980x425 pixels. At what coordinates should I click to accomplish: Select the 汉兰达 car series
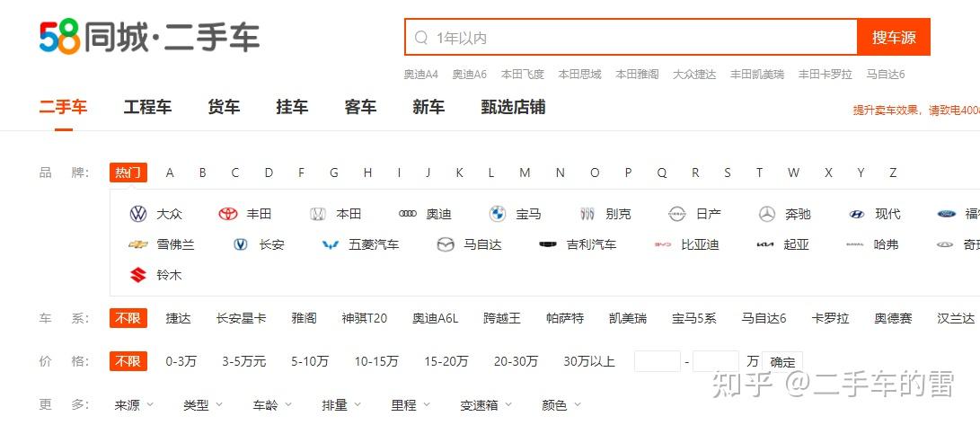click(956, 318)
